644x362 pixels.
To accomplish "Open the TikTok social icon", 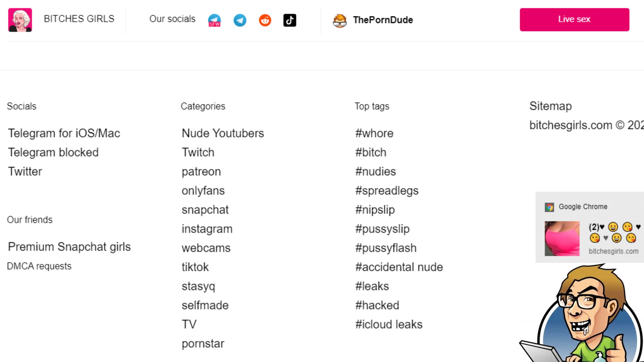I will pos(290,20).
